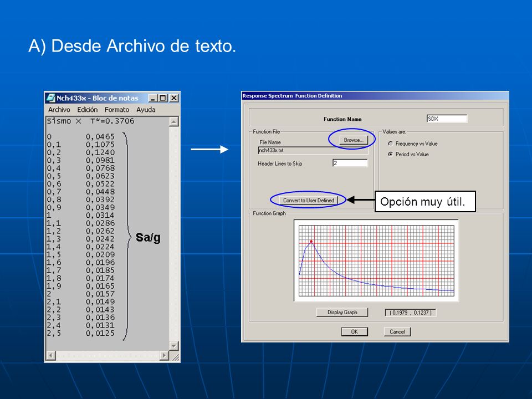Click the value 0,0209 in Notepad
Screen dimensions: 532x399
pyautogui.click(x=100, y=254)
